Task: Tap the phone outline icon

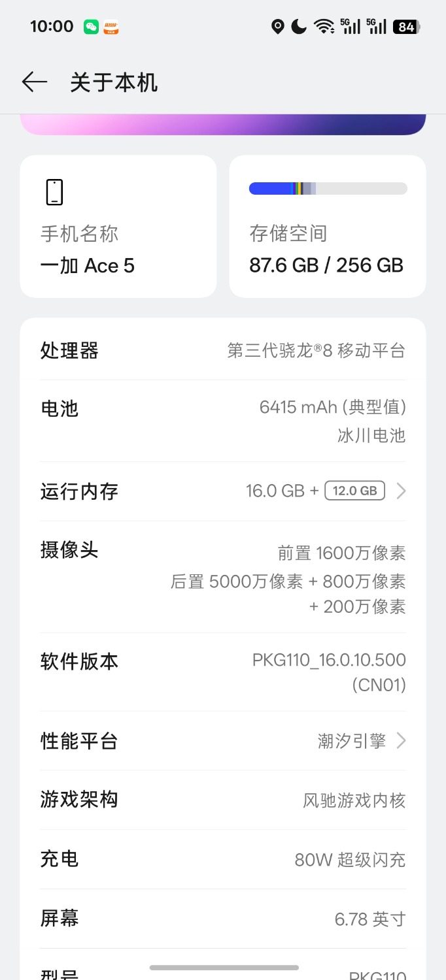Action: click(54, 192)
